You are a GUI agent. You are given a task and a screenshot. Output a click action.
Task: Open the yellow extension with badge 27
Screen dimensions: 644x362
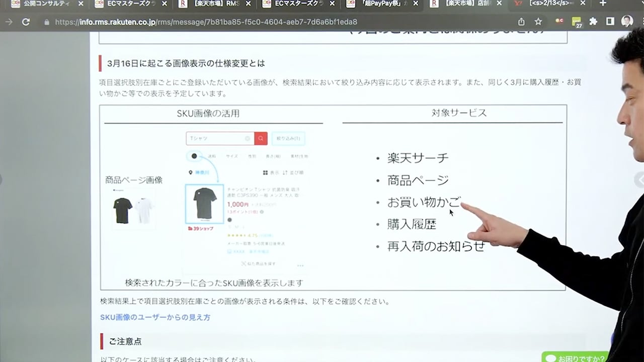pyautogui.click(x=577, y=22)
